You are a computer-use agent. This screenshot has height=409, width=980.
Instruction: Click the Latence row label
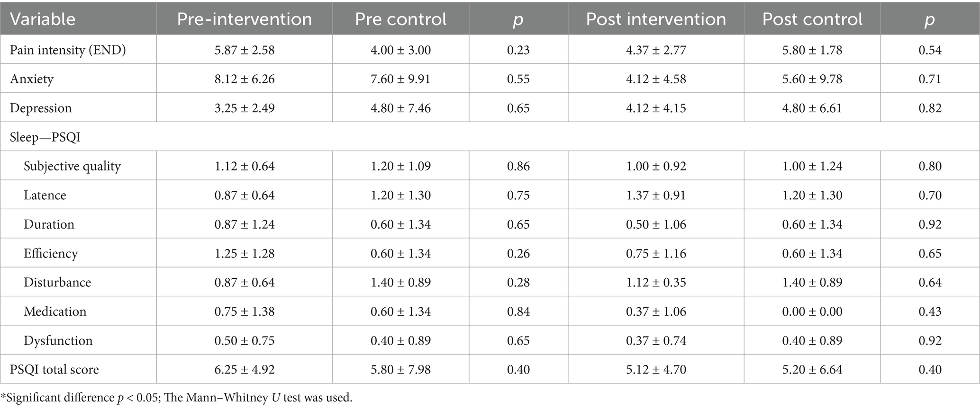(x=45, y=195)
